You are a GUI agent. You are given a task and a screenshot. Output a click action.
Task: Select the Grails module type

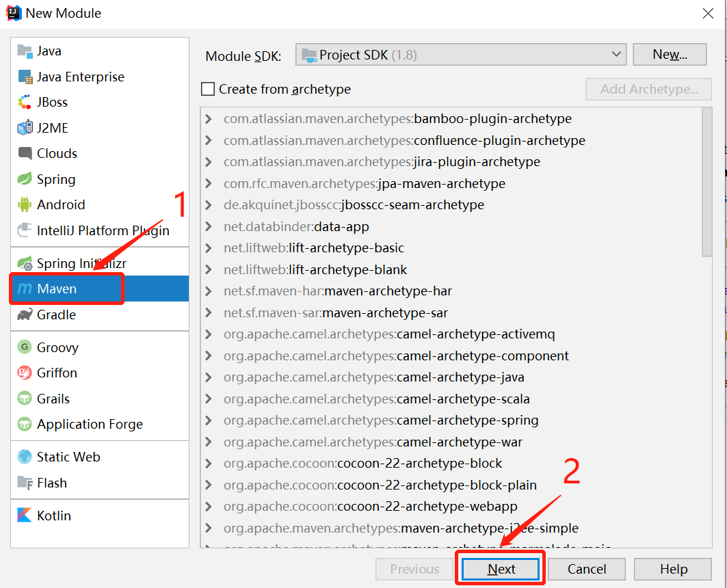tap(100, 399)
